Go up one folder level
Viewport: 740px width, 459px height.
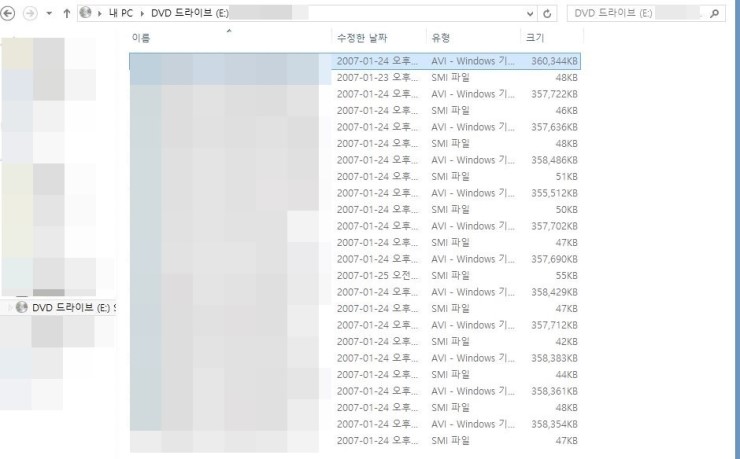[66, 14]
